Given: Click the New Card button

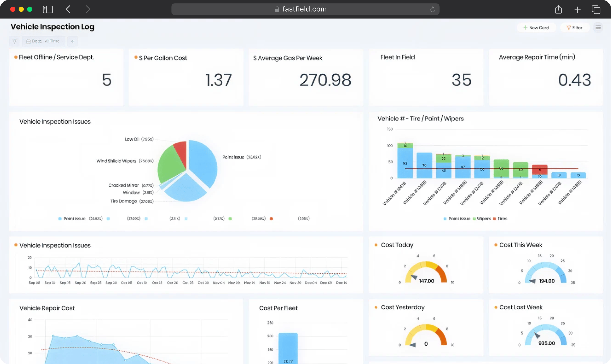Looking at the screenshot, I should [536, 28].
